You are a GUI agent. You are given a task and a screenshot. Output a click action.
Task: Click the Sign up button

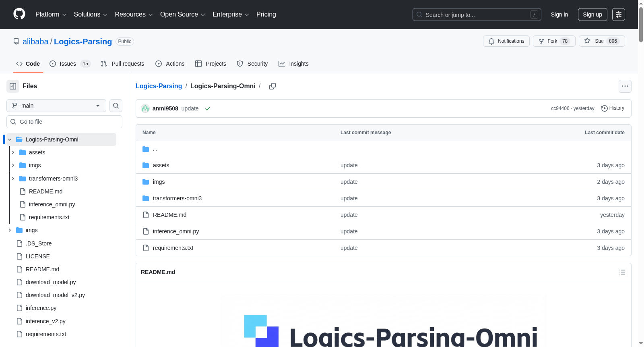(592, 15)
